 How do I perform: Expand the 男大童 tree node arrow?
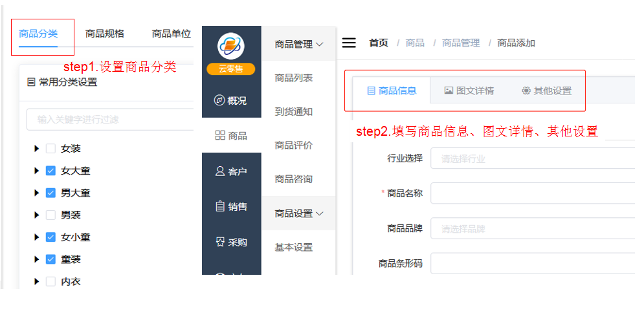[x=36, y=193]
